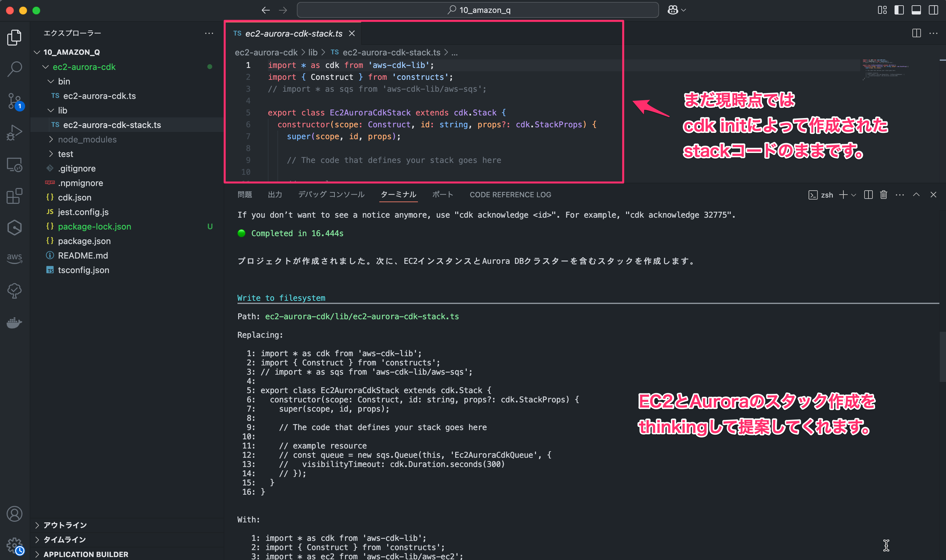Go back with the left arrow
This screenshot has width=946, height=560.
click(x=266, y=10)
